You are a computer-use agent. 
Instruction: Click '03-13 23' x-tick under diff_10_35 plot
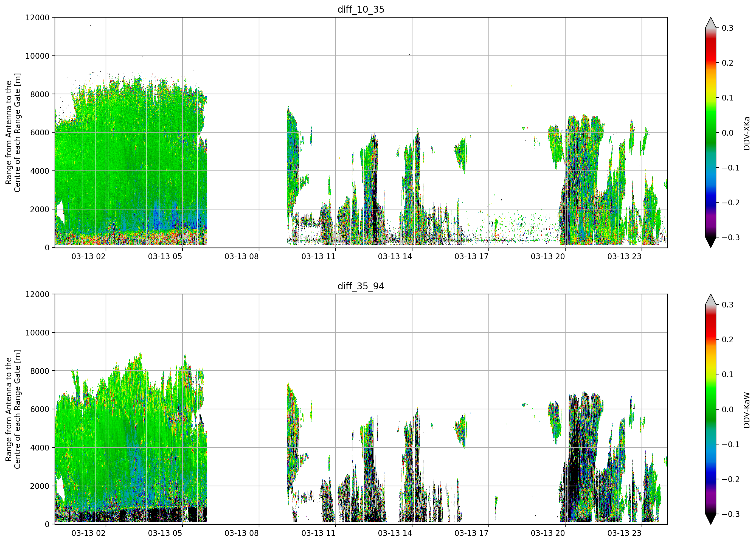coord(624,256)
